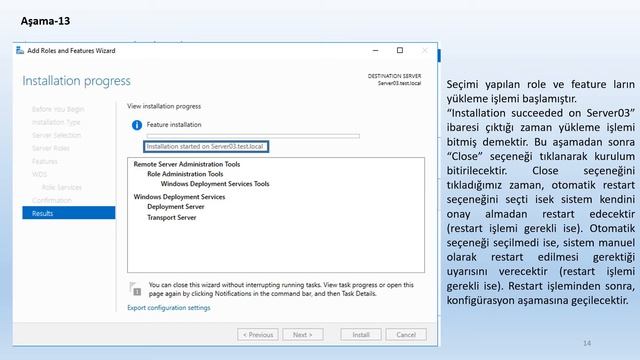This screenshot has height=360, width=640.
Task: Click the Next button
Action: pyautogui.click(x=302, y=335)
